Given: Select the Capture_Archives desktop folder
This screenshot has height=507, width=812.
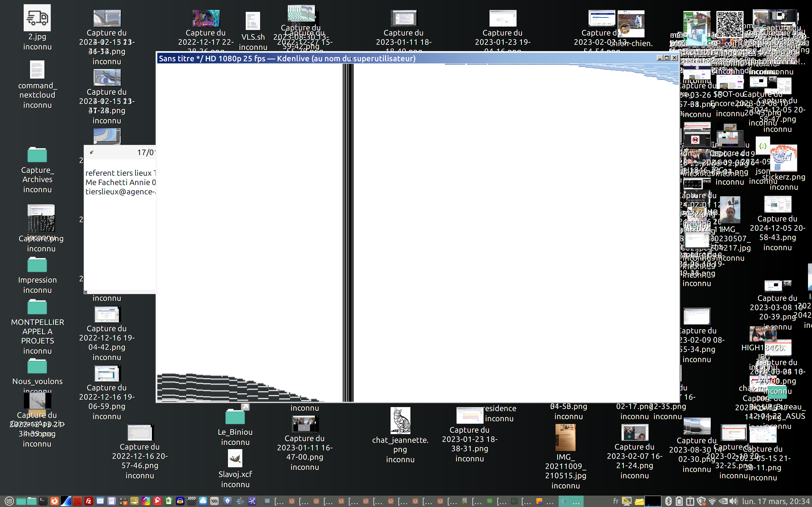Looking at the screenshot, I should [x=37, y=155].
